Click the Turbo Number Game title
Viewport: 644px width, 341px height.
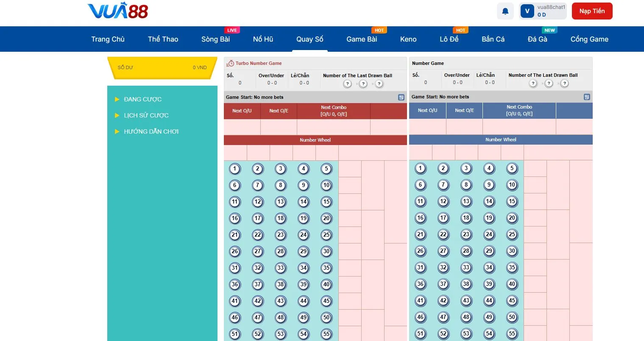click(x=259, y=63)
